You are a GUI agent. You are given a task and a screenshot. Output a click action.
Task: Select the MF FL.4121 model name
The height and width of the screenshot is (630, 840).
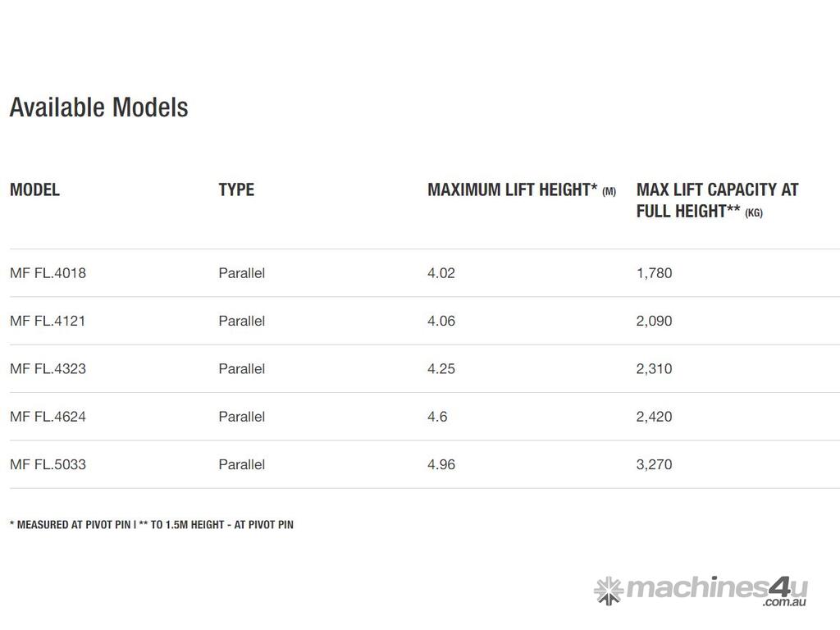48,321
